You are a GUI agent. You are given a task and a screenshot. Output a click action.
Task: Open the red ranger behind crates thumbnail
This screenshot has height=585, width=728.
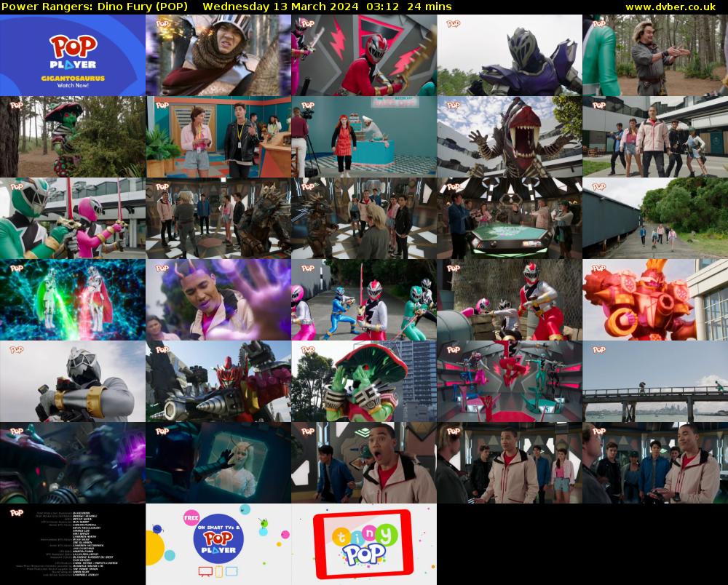(510, 300)
